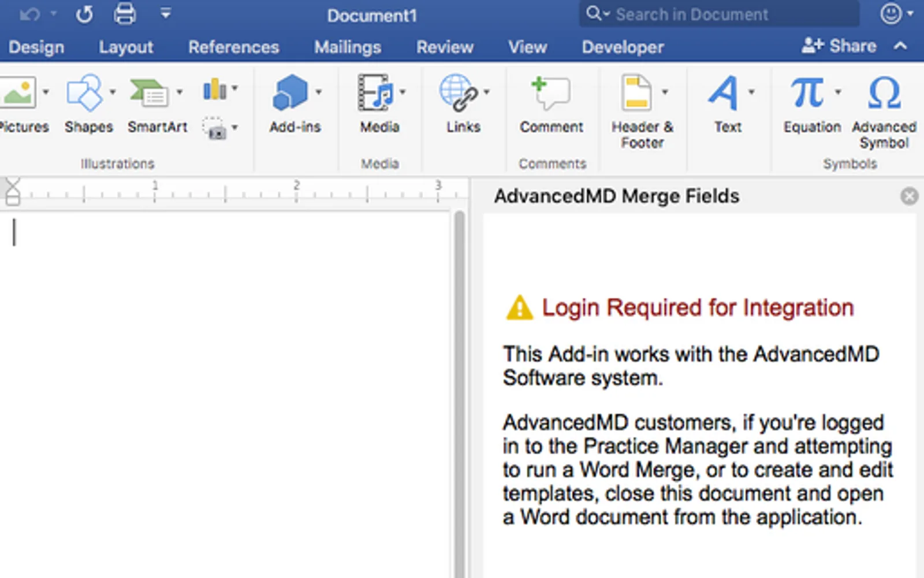Open Customize Quick Access Toolbar dropdown
This screenshot has height=578, width=924.
tap(166, 13)
